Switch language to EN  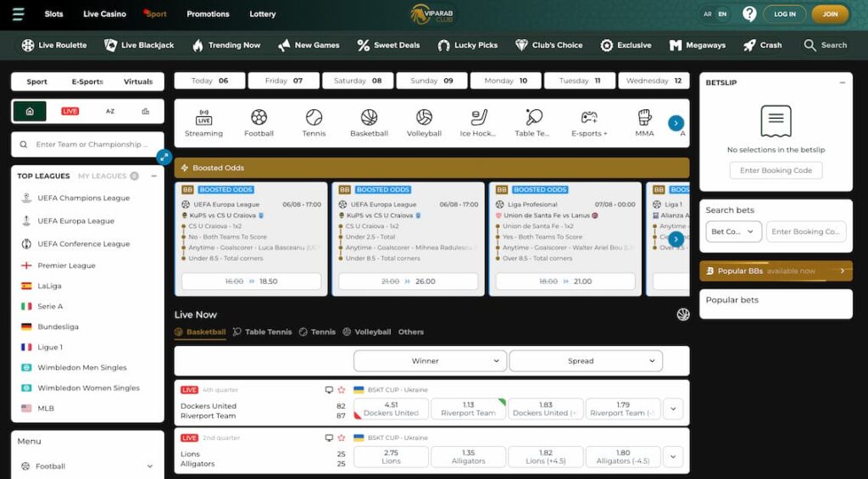722,14
